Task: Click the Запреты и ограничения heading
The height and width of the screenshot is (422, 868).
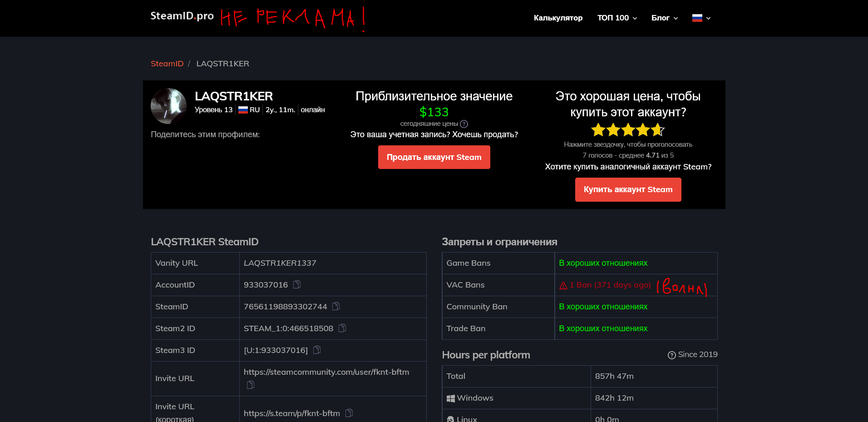Action: (499, 242)
